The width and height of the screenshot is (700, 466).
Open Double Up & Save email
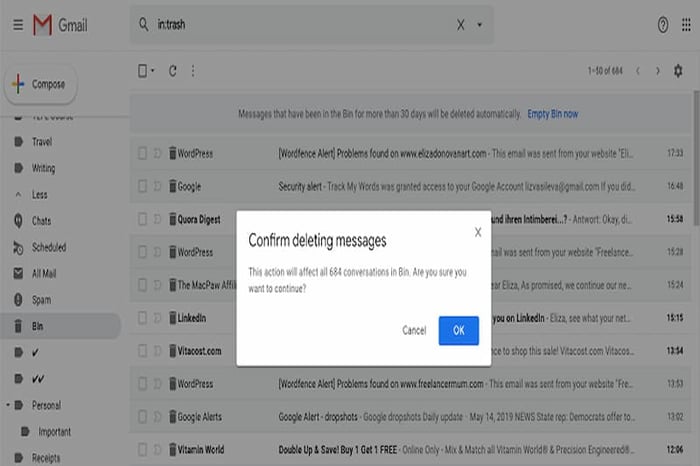coord(411,449)
